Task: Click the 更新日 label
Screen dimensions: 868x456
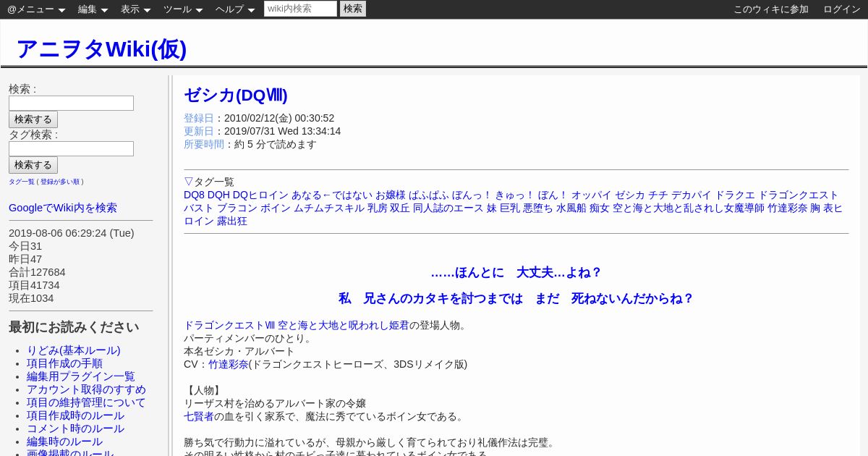Action: pyautogui.click(x=199, y=131)
